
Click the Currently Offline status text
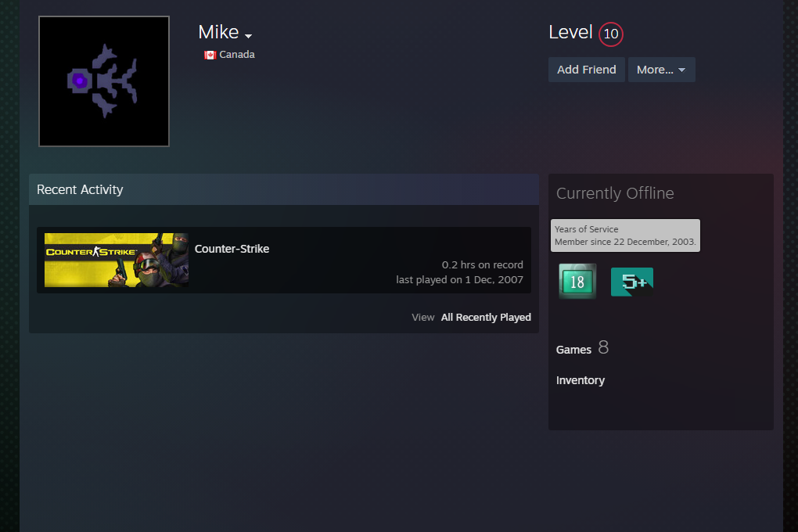tap(615, 193)
